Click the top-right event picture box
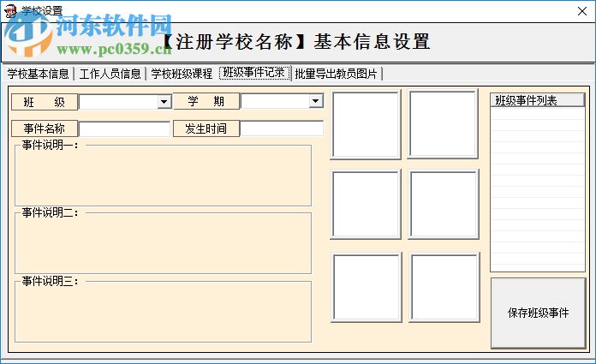Screen dimensions: 596x364 (x=443, y=124)
